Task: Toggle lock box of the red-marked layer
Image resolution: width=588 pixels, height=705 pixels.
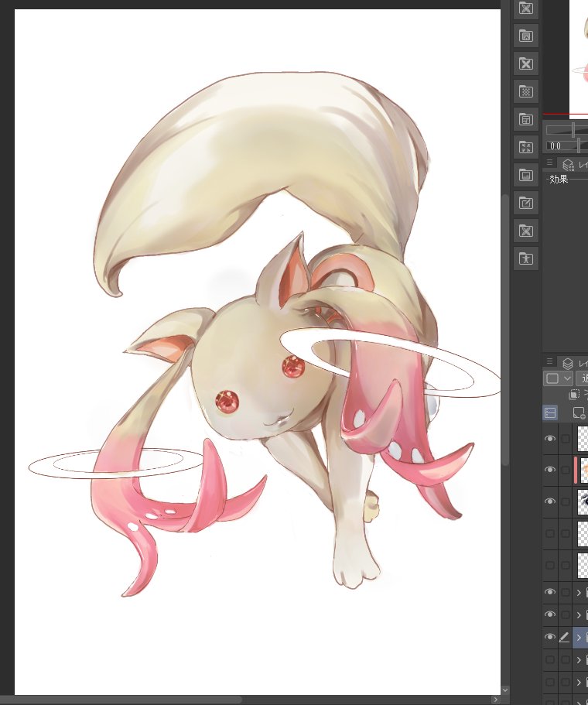Action: [565, 470]
